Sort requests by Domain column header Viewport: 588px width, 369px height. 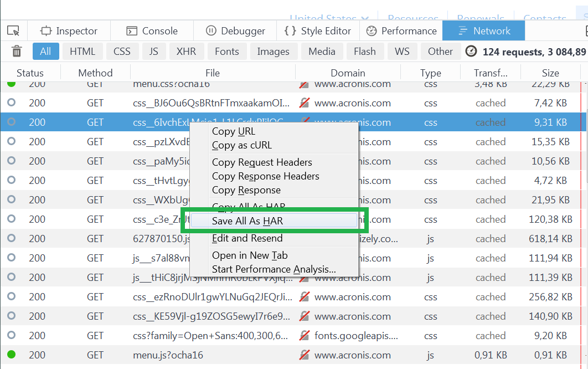pos(348,73)
